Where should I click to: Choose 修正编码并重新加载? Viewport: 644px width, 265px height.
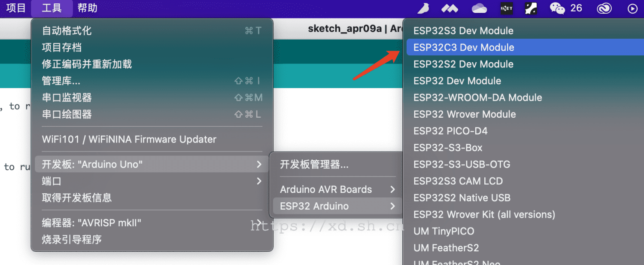pos(152,64)
